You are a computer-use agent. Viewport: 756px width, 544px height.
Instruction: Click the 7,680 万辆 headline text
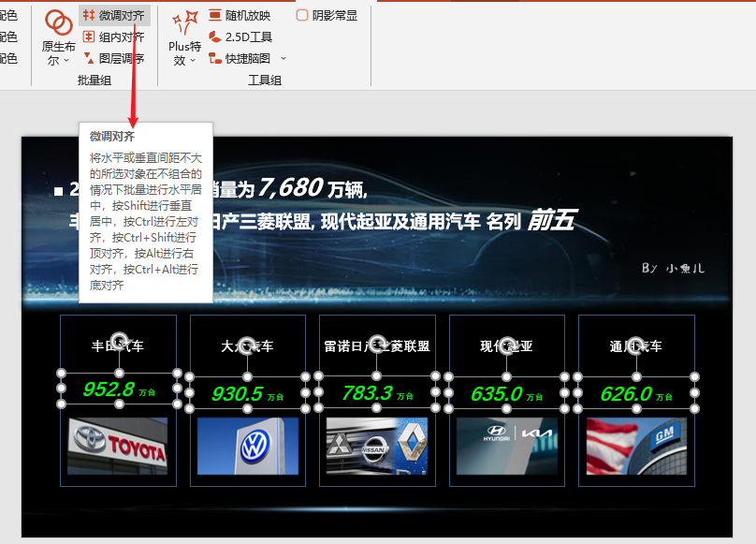click(x=313, y=188)
